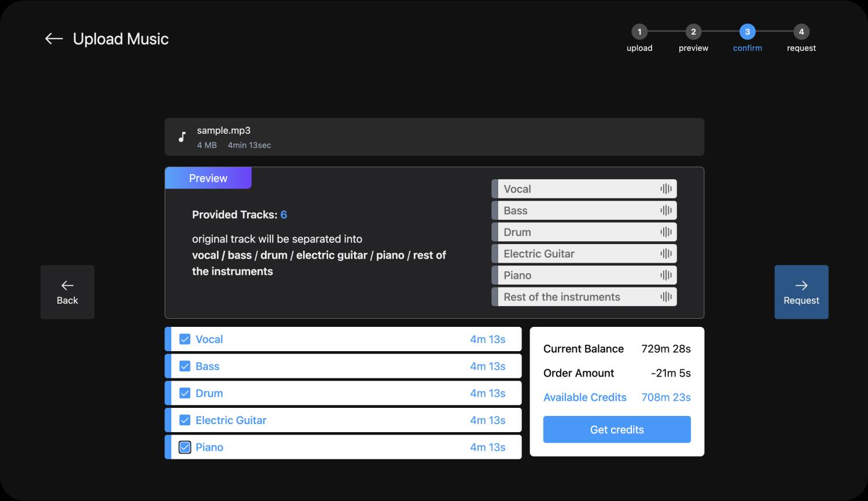Click the Request button with arrow

(801, 292)
